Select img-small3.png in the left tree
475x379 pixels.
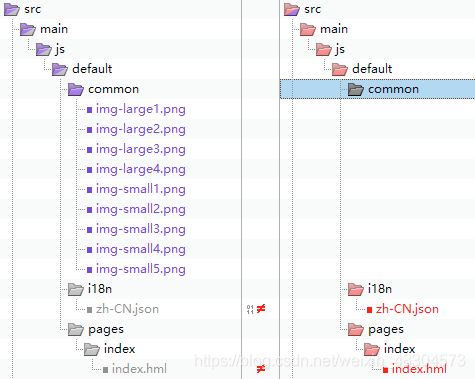(141, 229)
